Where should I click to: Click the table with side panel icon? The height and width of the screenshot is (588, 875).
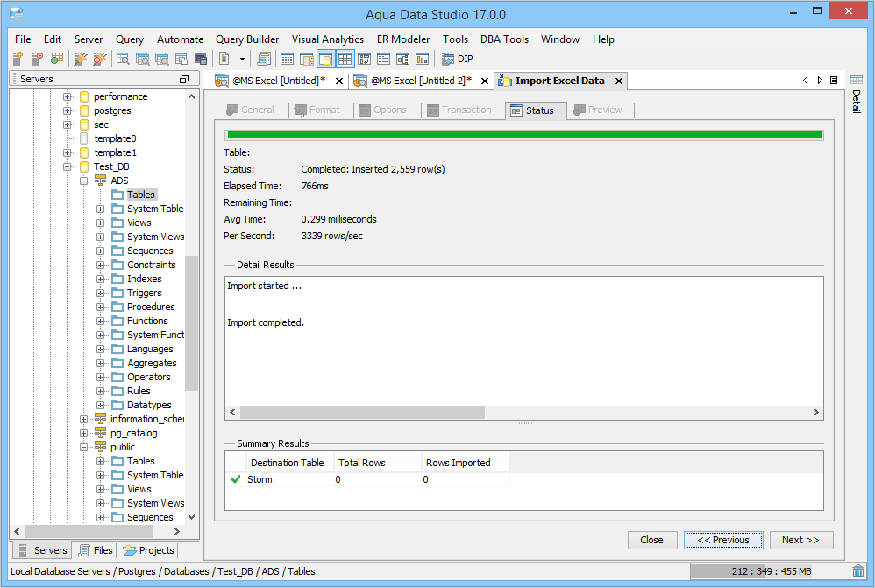coord(306,59)
